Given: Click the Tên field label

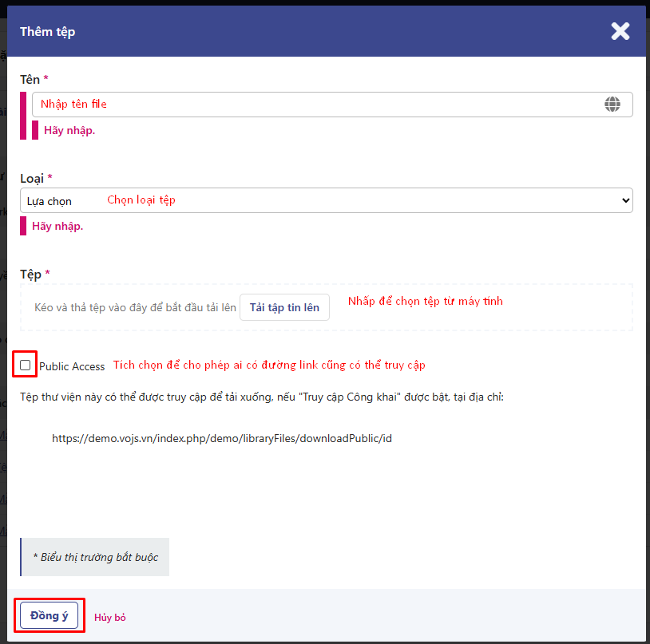Looking at the screenshot, I should pos(30,79).
